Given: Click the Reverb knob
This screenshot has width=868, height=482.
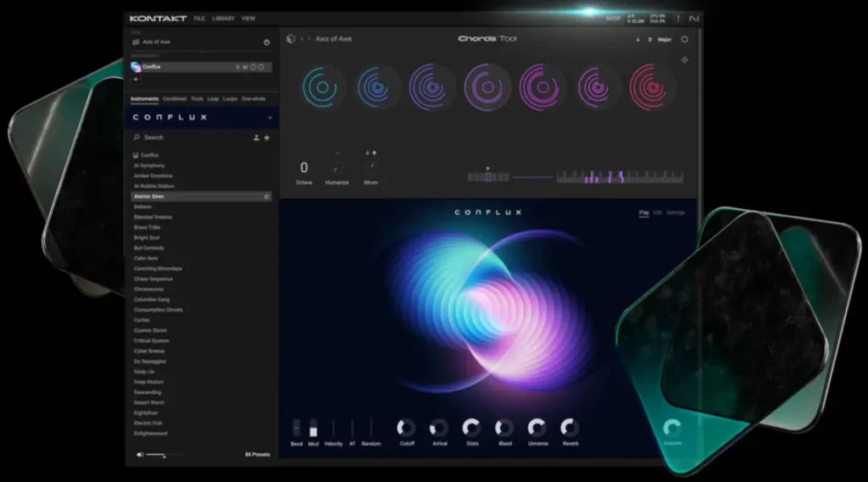Looking at the screenshot, I should click(570, 428).
